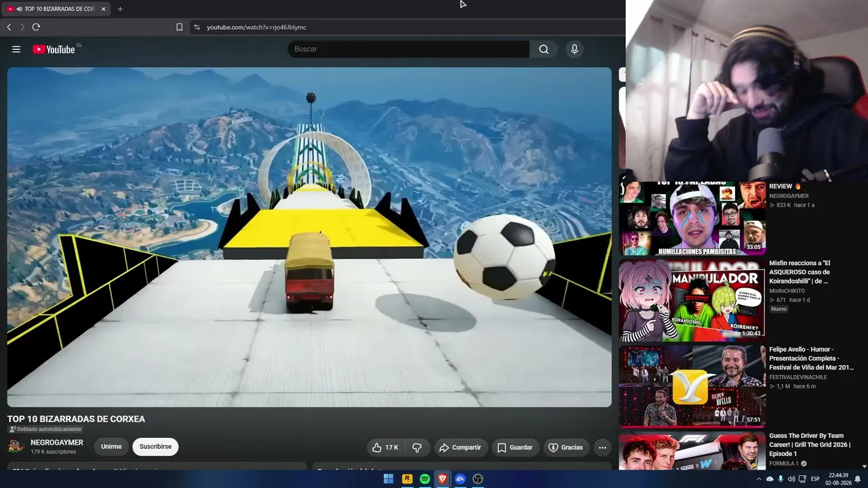Open the EA app from taskbar
868x488 pixels.
pyautogui.click(x=460, y=479)
